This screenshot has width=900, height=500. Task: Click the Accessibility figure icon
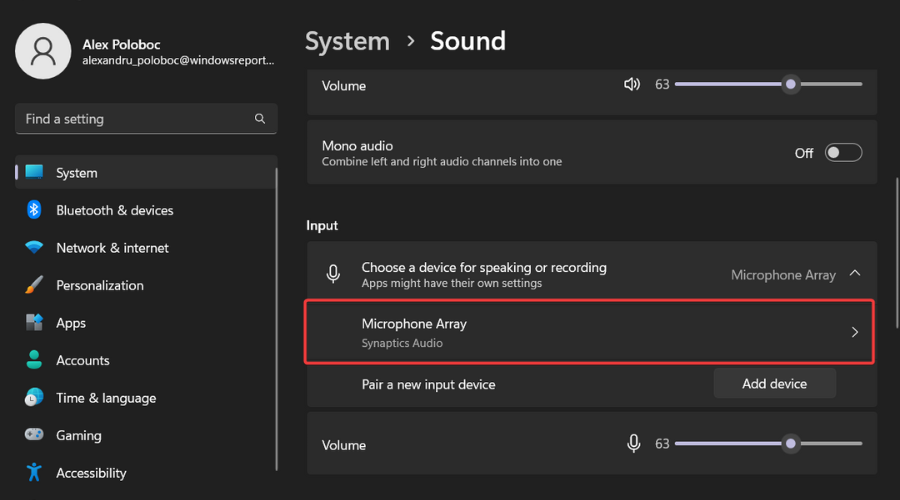(x=34, y=473)
